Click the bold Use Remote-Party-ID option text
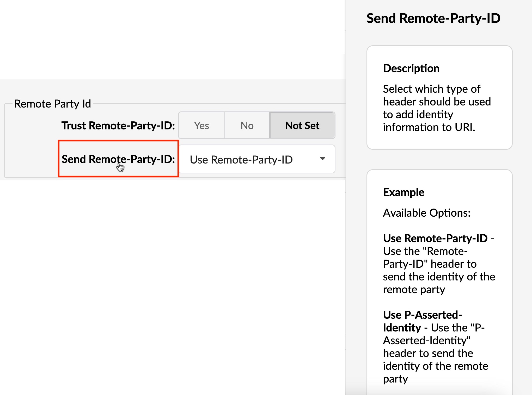The height and width of the screenshot is (395, 532). 435,238
